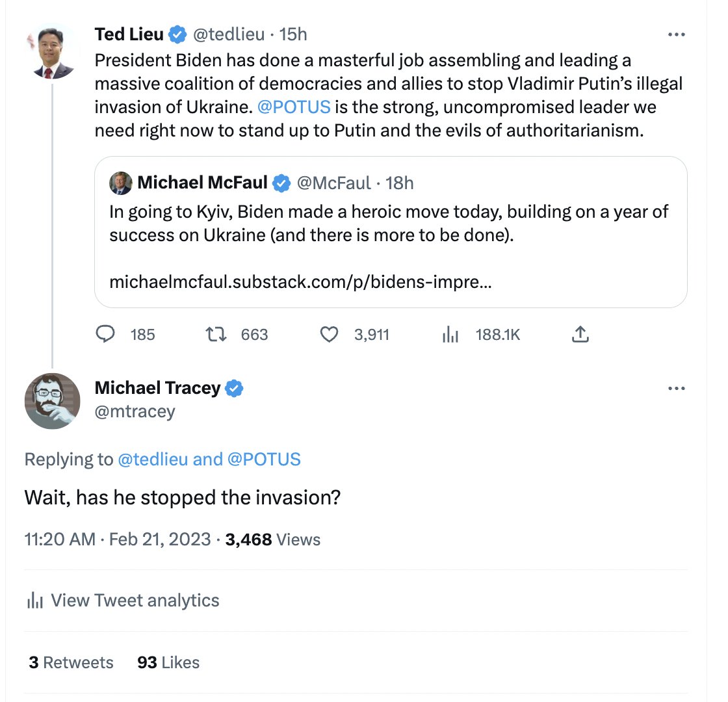The height and width of the screenshot is (702, 728).
Task: Open View Tweet analytics
Action: pos(135,600)
